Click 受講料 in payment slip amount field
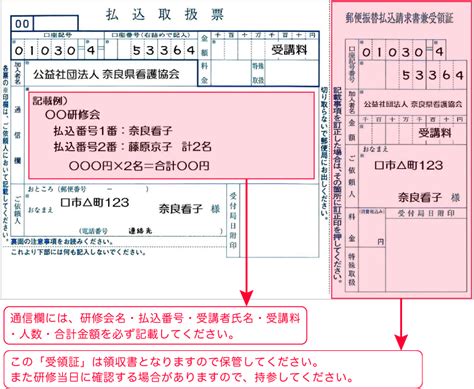The width and height of the screenshot is (474, 389). 289,50
